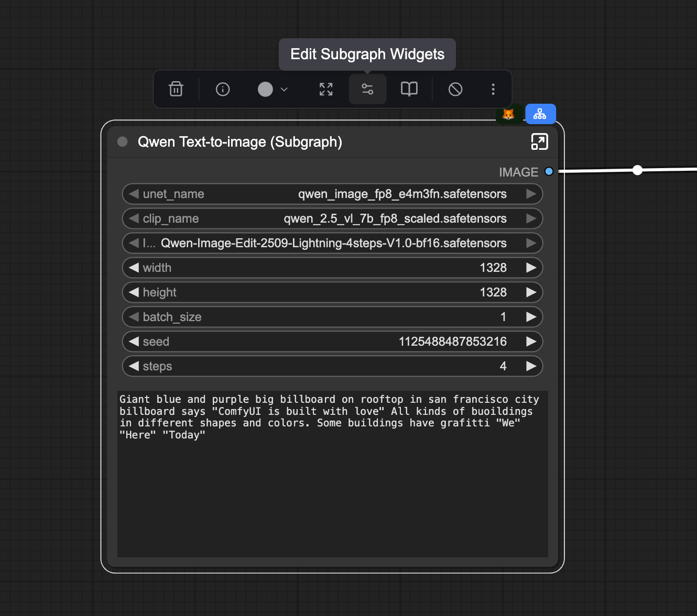This screenshot has height=616, width=697.
Task: Select next unet_name option
Action: (531, 194)
